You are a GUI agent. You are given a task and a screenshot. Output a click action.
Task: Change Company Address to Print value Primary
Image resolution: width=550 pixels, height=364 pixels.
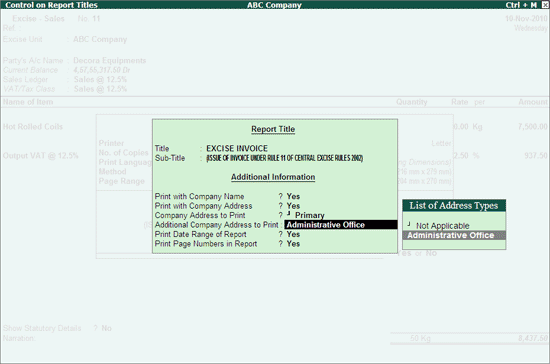pos(309,215)
